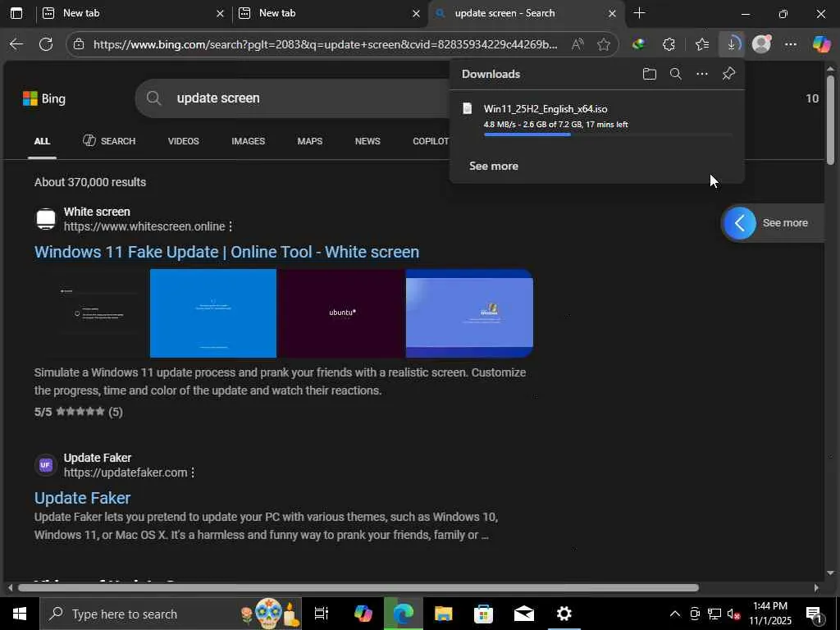Screen dimensions: 840x630
Task: Click the search magnifier icon in the Bing box
Action: click(153, 98)
